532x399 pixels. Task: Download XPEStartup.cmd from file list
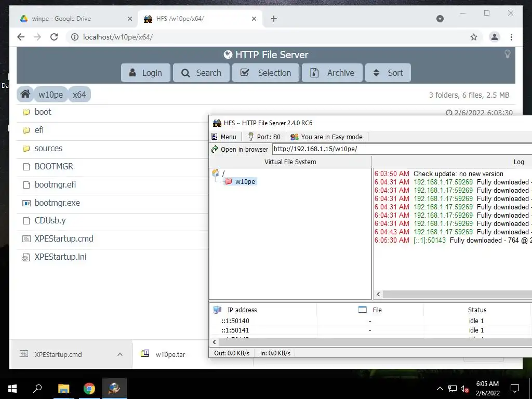(64, 238)
